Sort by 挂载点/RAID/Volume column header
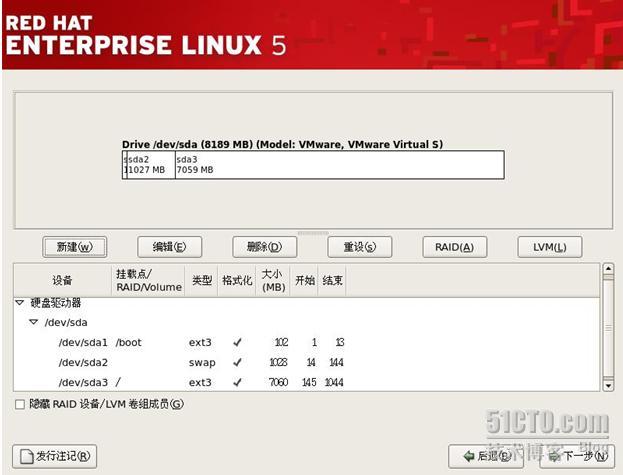The height and width of the screenshot is (475, 623). (149, 280)
